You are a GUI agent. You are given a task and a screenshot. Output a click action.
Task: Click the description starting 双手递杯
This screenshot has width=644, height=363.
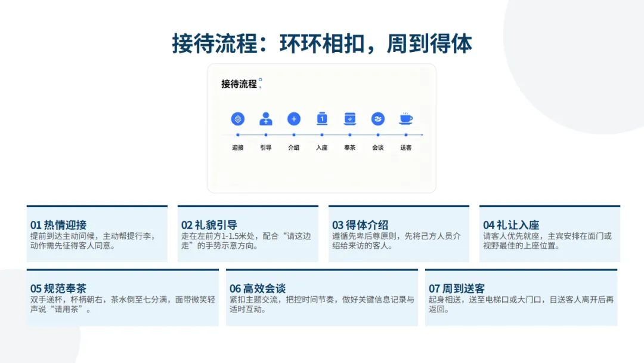point(123,304)
